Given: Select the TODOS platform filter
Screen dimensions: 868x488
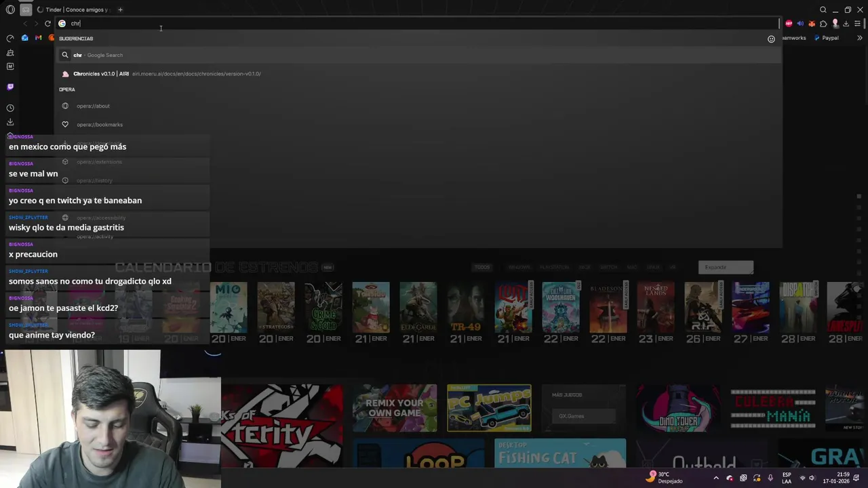Looking at the screenshot, I should point(482,267).
